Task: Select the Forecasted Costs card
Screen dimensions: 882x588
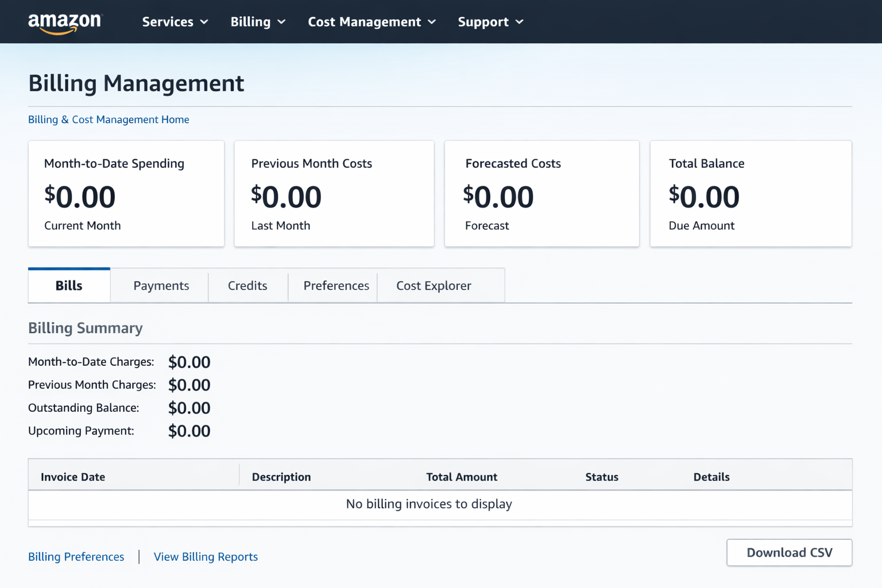Action: click(541, 194)
